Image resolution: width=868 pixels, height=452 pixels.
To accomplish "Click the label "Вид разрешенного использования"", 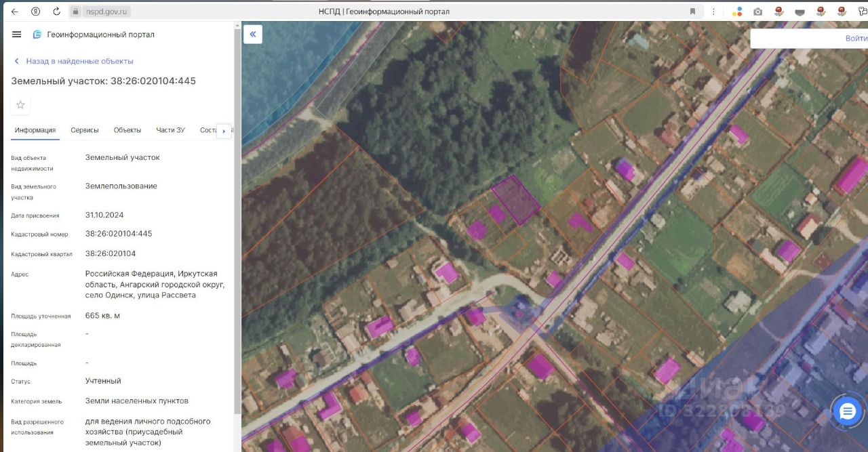I will tap(37, 427).
